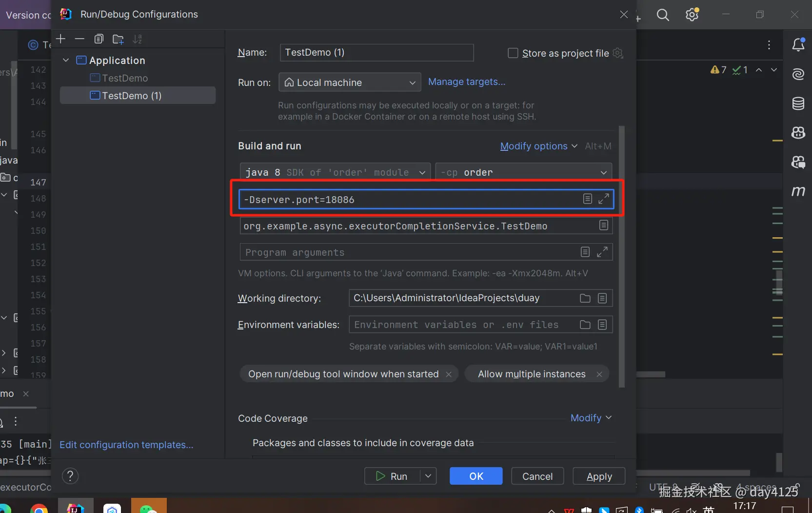Remove 'Allow multiple instances' option
812x513 pixels.
(x=599, y=374)
